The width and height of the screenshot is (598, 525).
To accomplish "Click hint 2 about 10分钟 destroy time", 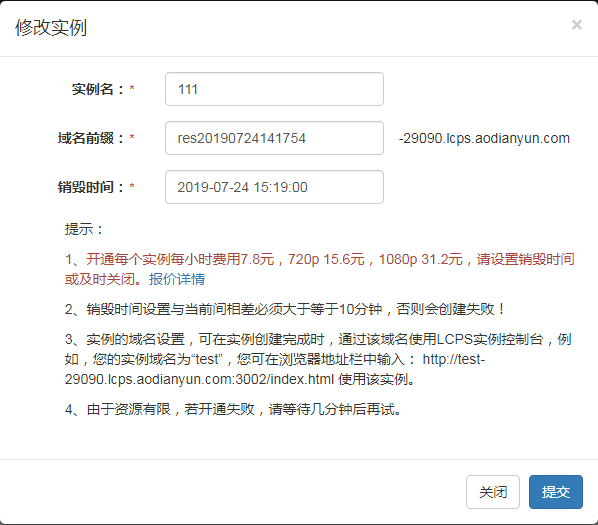I will [x=285, y=309].
